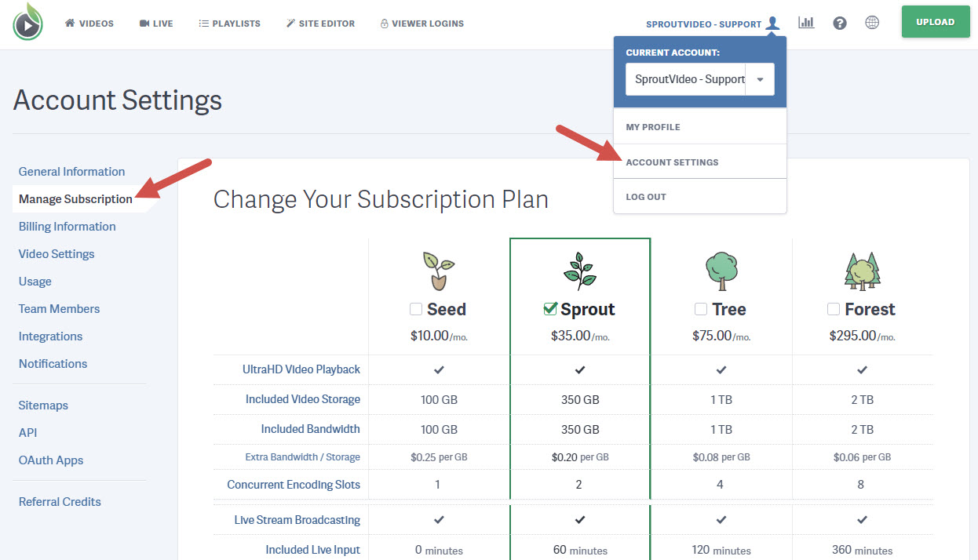978x560 pixels.
Task: Select Account Settings from the account menu
Action: pyautogui.click(x=672, y=162)
